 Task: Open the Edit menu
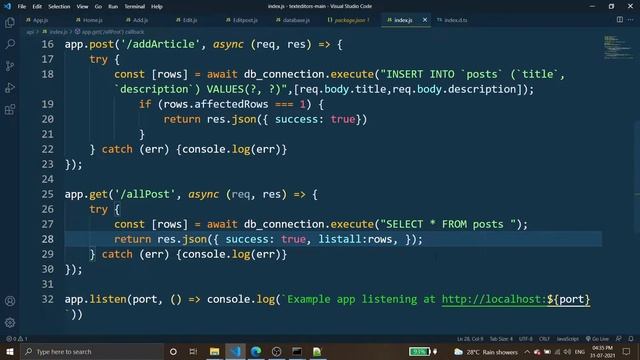click(x=37, y=7)
